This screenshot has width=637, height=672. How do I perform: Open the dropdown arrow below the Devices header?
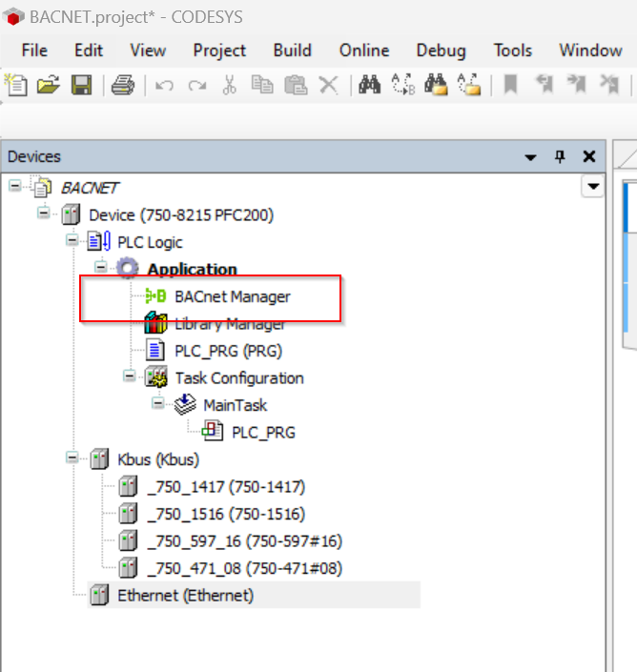[593, 186]
